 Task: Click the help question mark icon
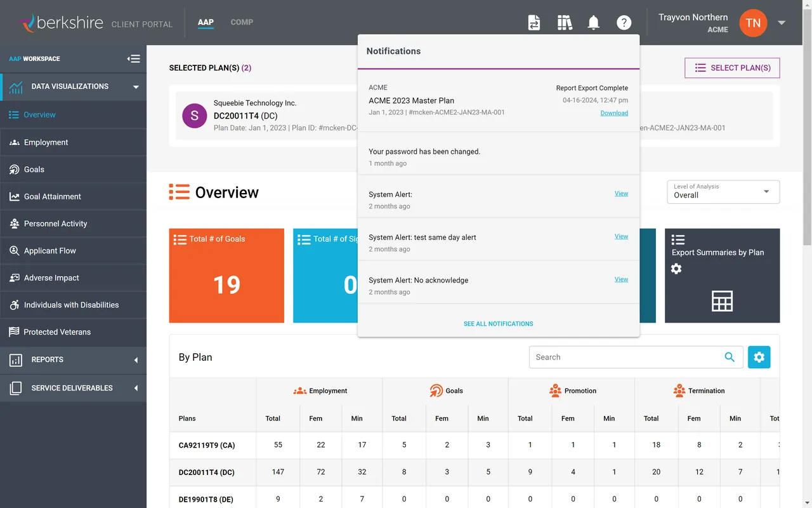[x=624, y=22]
